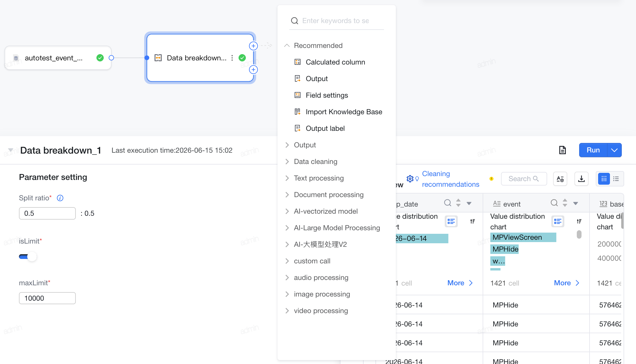Click the sort toggle on the event chart
Viewport: 636px width, 364px height.
579,221
